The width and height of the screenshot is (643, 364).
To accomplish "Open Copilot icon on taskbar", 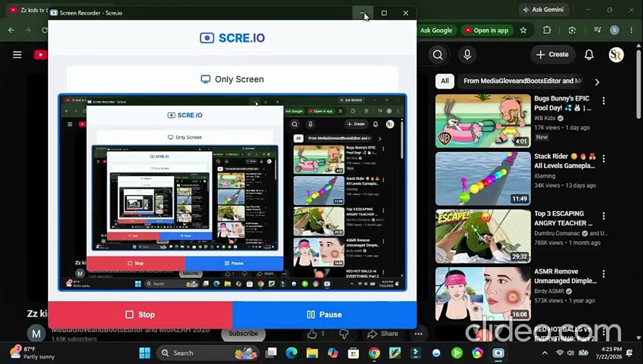I will [333, 353].
